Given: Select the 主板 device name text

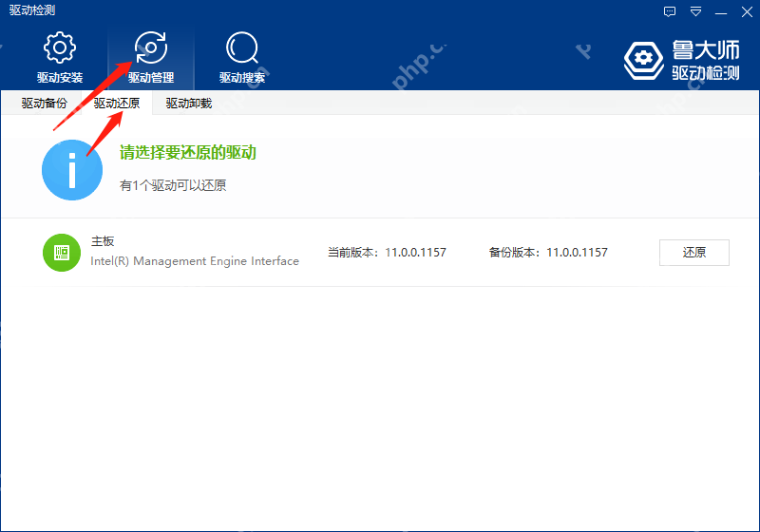Looking at the screenshot, I should coord(103,240).
